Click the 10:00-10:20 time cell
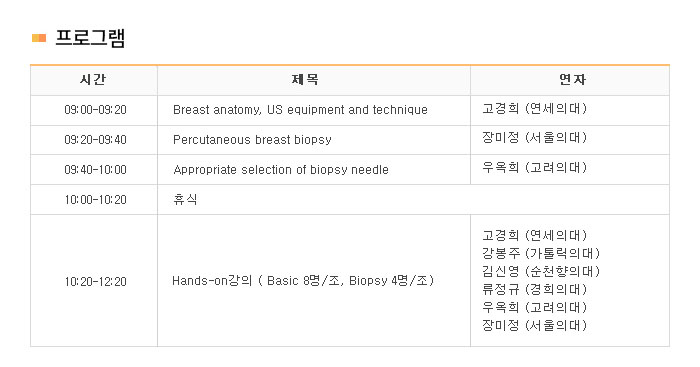 pyautogui.click(x=96, y=200)
